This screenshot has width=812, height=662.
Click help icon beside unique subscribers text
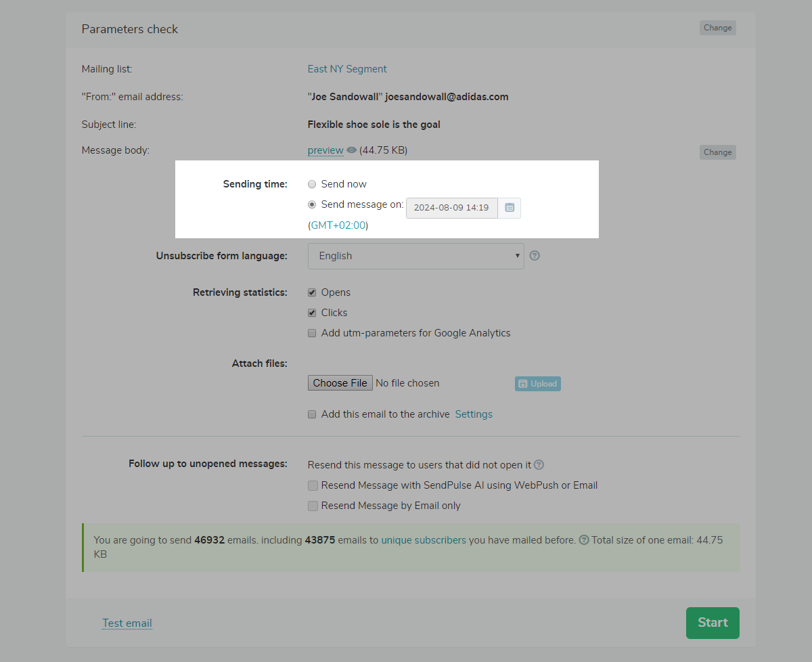click(x=584, y=540)
